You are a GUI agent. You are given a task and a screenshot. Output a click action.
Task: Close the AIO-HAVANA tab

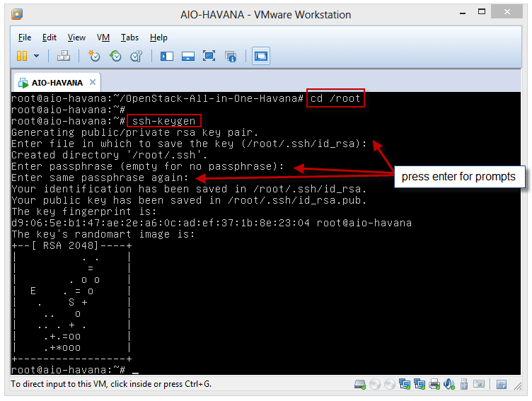point(93,82)
